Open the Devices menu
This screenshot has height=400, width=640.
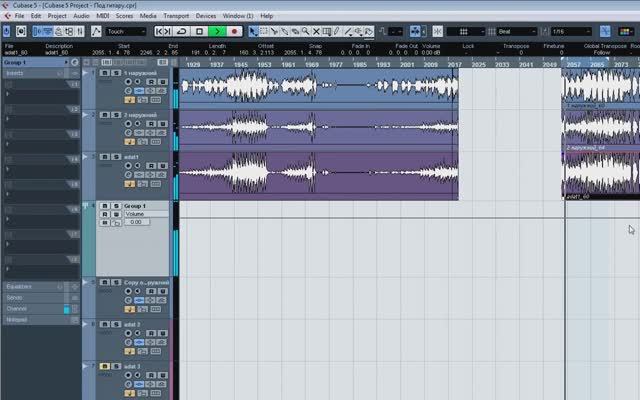[206, 16]
